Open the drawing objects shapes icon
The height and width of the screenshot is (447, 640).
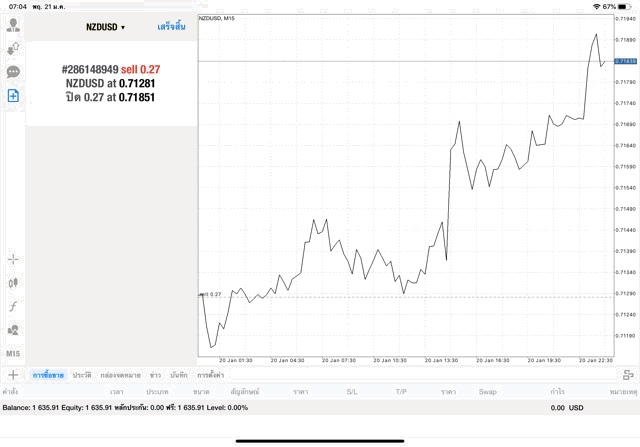14,329
